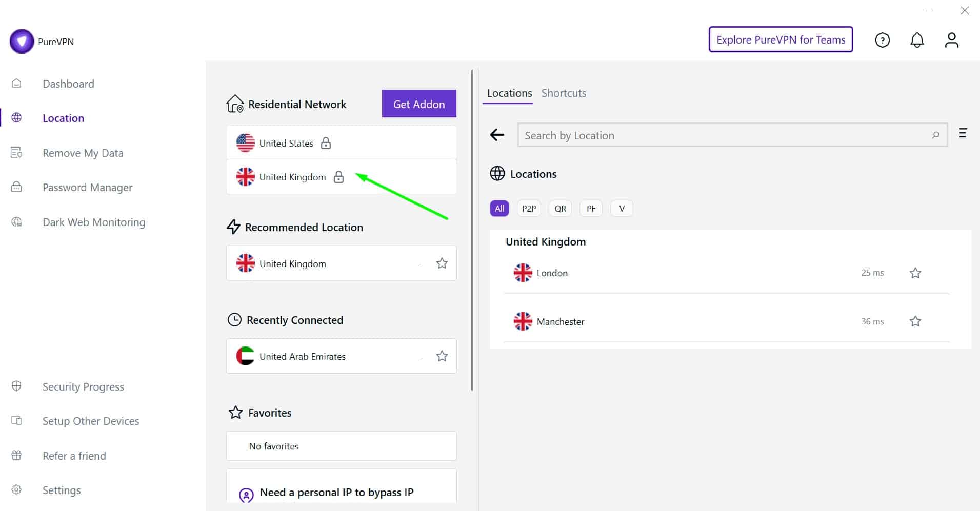Favorite the London server star
Screen dimensions: 980x511
tap(915, 273)
